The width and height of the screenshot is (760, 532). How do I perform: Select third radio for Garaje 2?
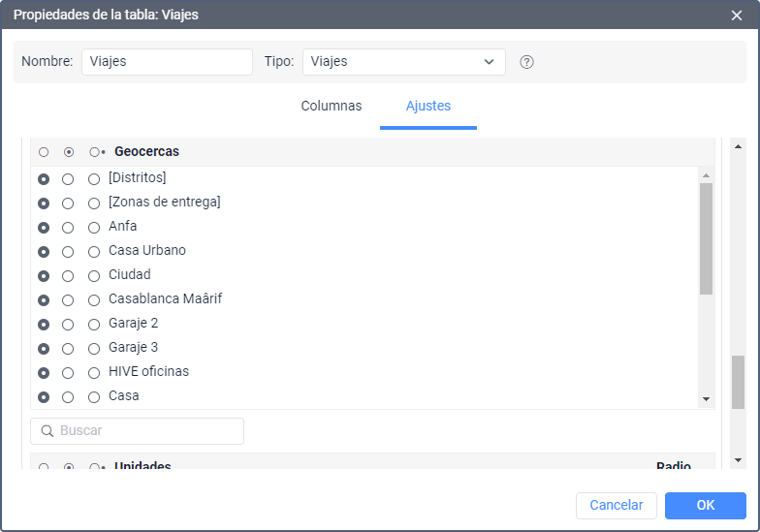(x=94, y=325)
